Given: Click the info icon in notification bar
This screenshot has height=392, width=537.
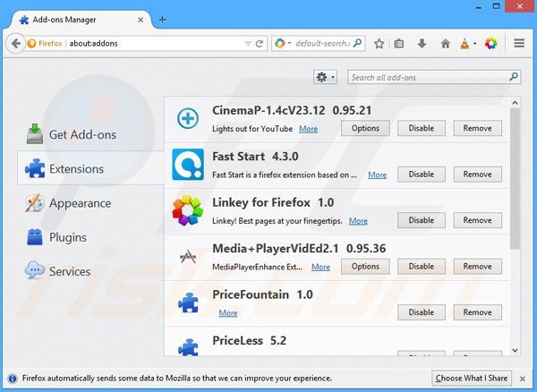Looking at the screenshot, I should click(13, 379).
